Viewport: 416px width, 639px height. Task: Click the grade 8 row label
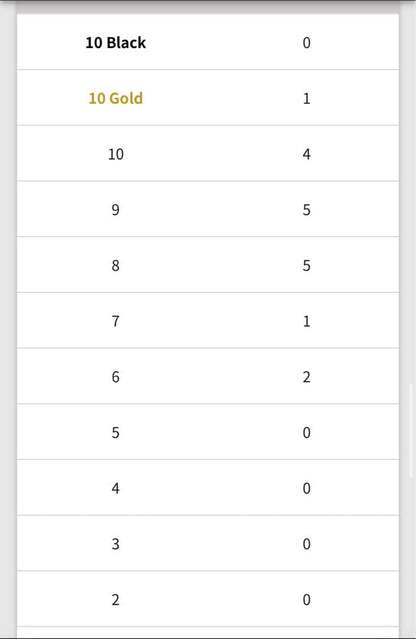[x=115, y=266]
